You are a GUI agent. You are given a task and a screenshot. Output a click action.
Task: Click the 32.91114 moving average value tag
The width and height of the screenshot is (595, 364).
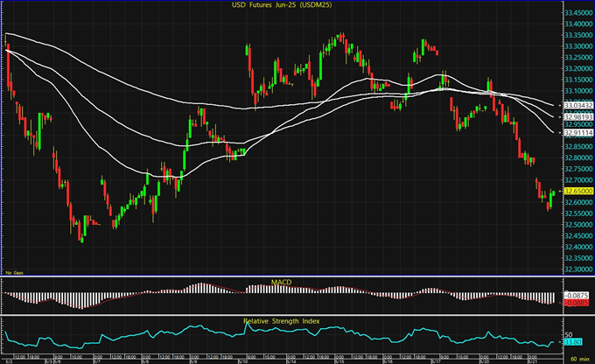pos(577,133)
